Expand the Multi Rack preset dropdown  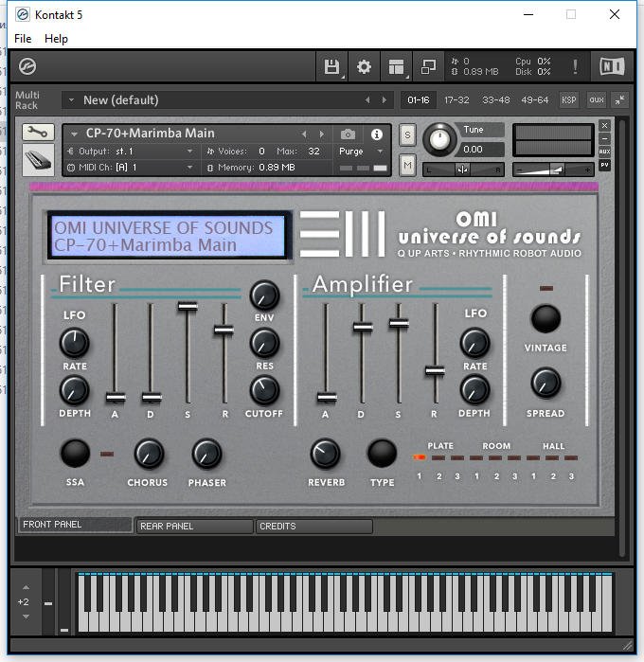(71, 100)
